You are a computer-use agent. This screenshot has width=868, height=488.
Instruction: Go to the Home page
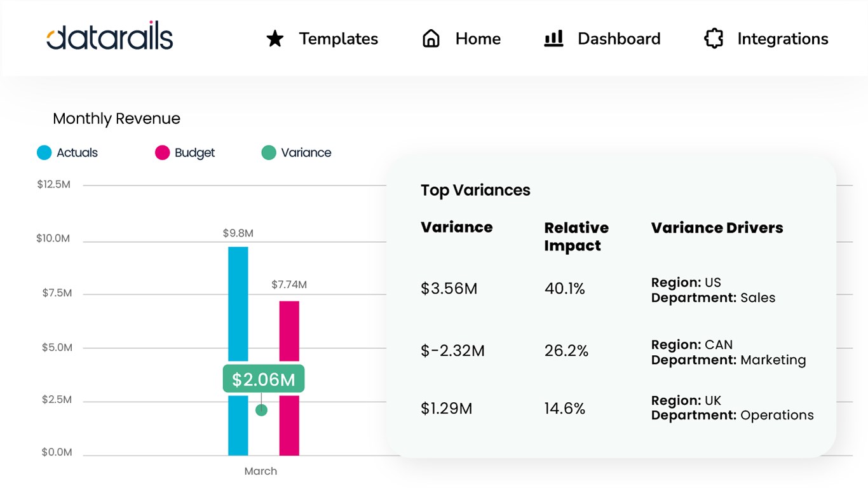478,39
